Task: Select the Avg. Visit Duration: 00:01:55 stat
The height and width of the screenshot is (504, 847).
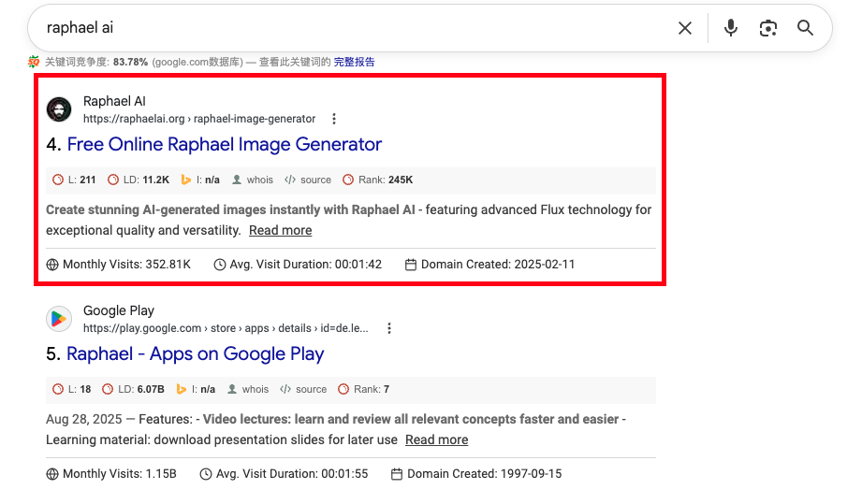Action: click(x=284, y=474)
